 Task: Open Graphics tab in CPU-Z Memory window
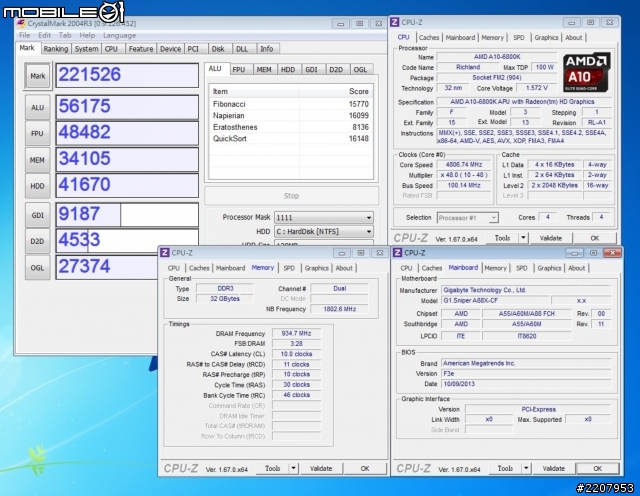(316, 268)
